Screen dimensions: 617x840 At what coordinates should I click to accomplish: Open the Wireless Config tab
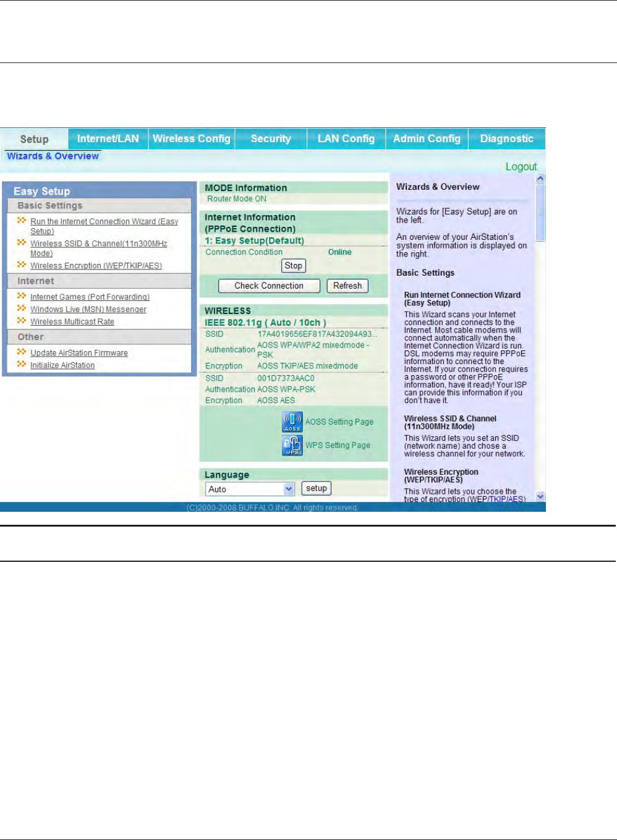pyautogui.click(x=192, y=138)
